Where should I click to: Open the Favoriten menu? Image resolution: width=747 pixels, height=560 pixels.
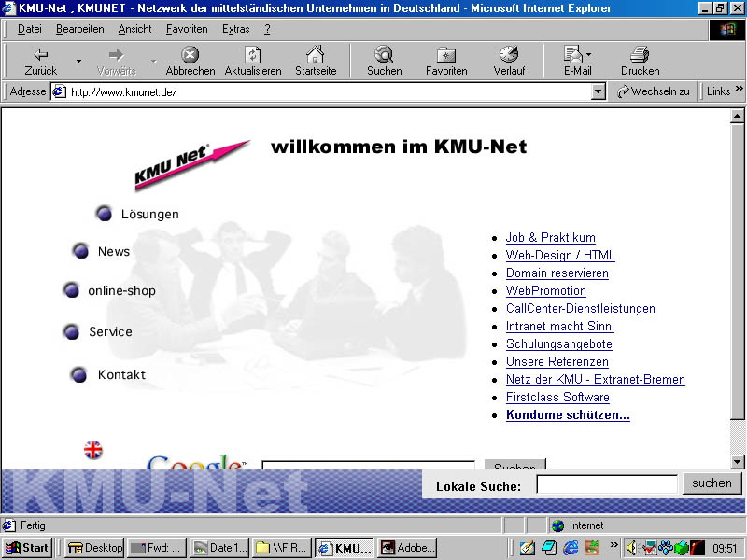pyautogui.click(x=187, y=29)
